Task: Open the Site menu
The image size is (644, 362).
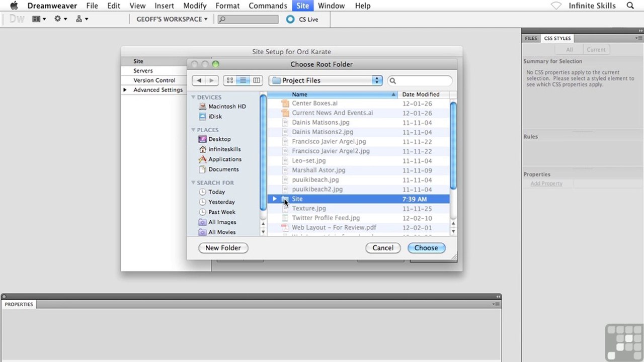Action: tap(302, 6)
